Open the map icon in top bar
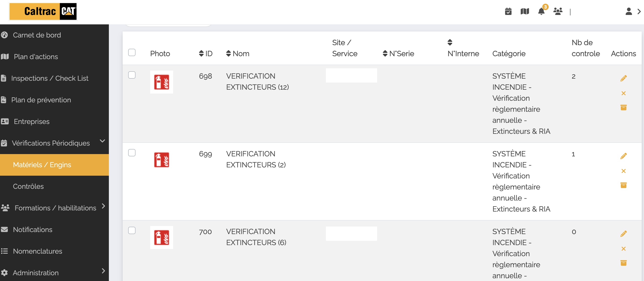The image size is (644, 281). coord(525,11)
